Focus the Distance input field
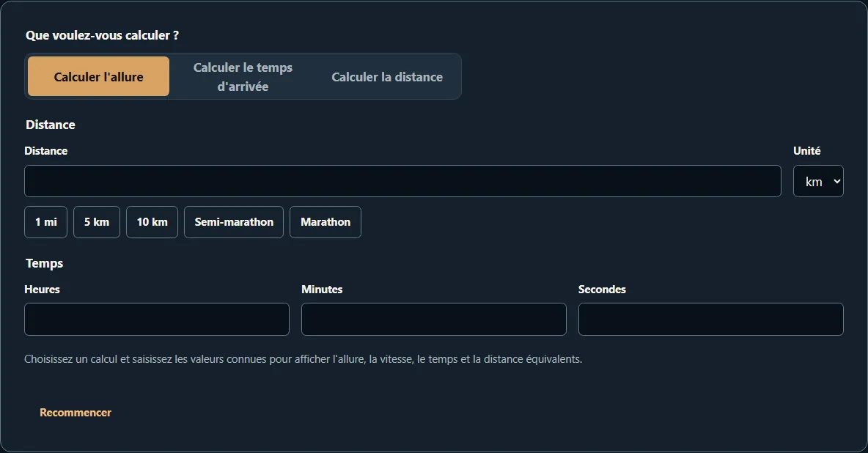The width and height of the screenshot is (868, 453). tap(402, 181)
